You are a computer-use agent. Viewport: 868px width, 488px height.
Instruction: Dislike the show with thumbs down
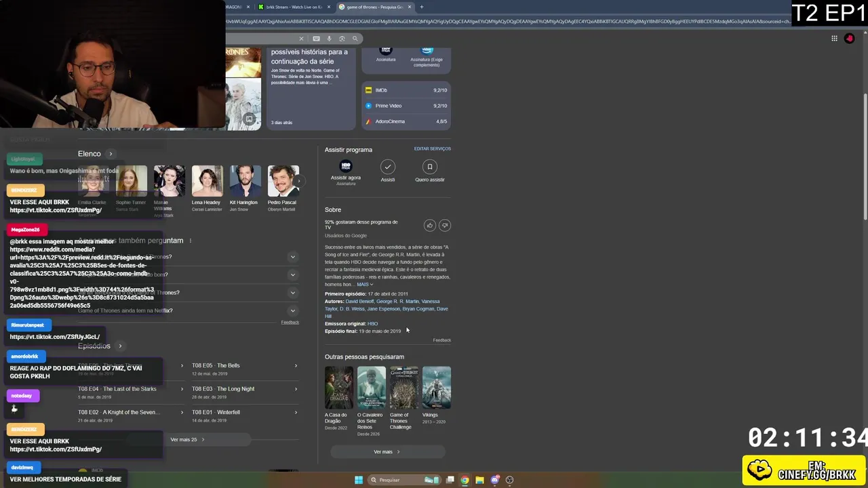click(445, 225)
